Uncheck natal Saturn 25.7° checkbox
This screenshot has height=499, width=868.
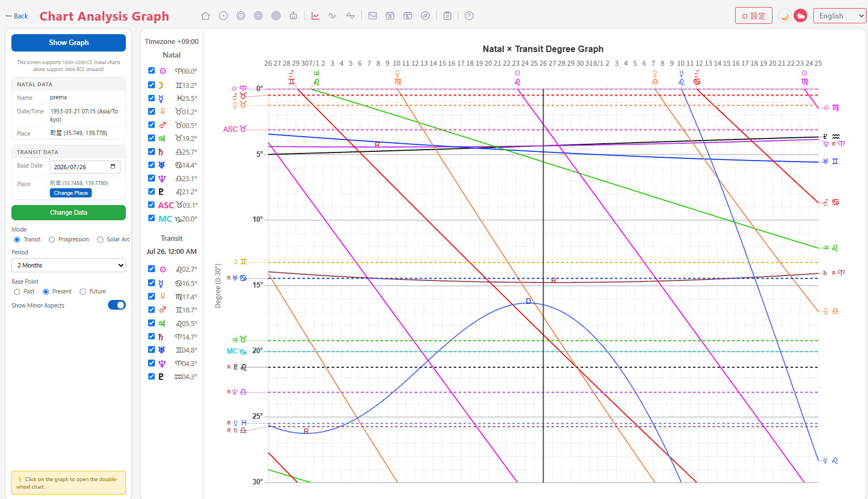(151, 151)
